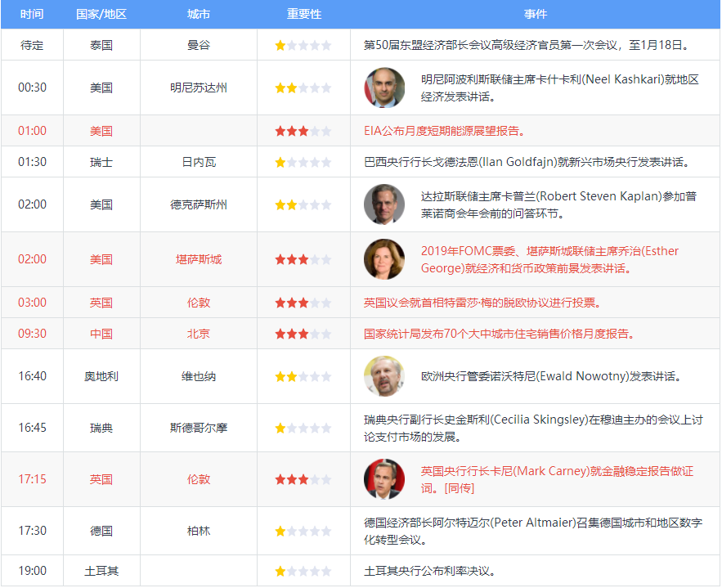The image size is (722, 588).
Task: Open the Mark Carney 金融稳定报告 event
Action: click(557, 479)
